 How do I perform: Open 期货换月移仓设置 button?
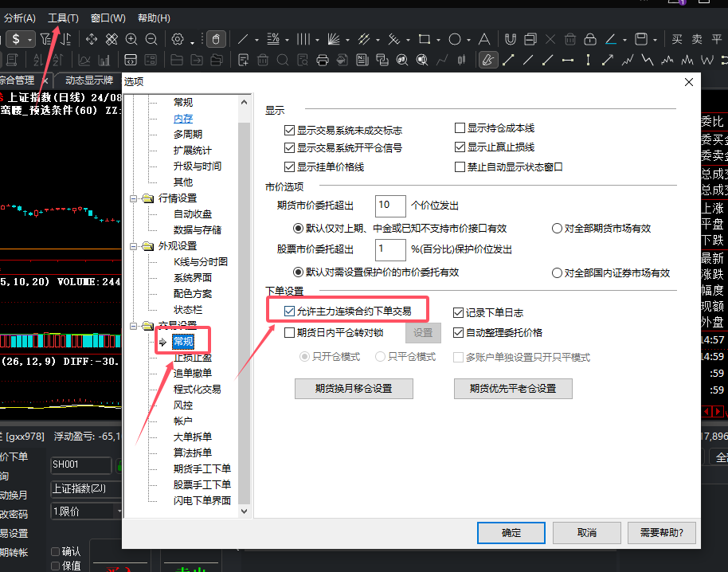point(354,389)
